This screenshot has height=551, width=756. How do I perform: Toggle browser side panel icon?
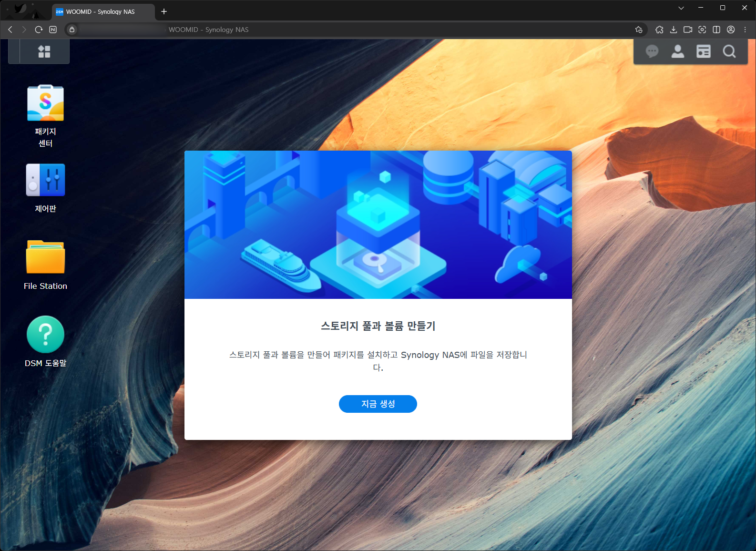(x=716, y=30)
